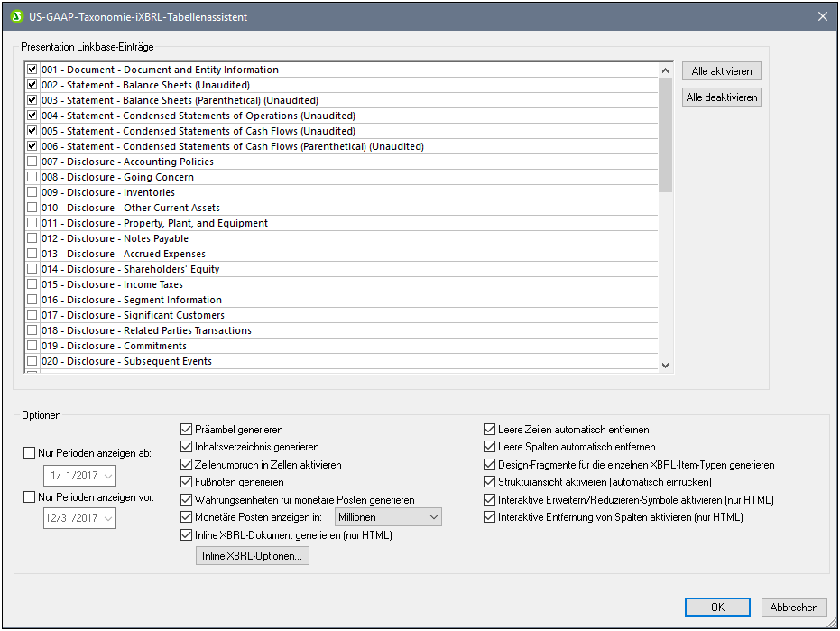Expand the 12/31/2017 end date picker

(x=108, y=518)
